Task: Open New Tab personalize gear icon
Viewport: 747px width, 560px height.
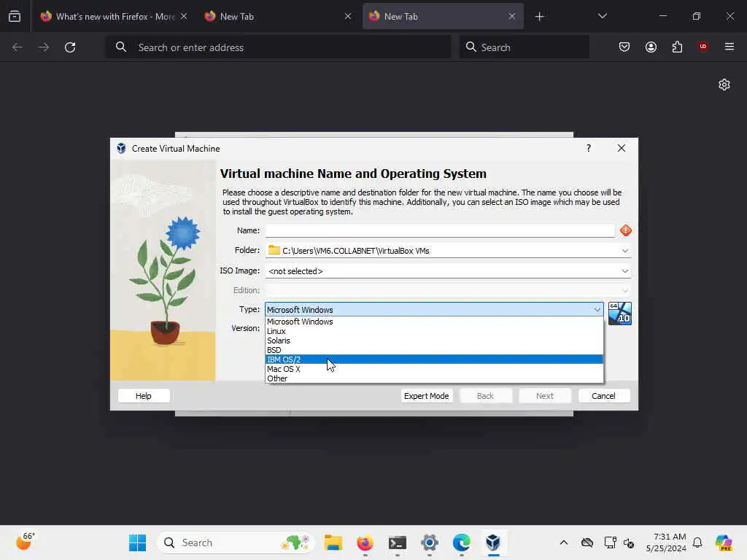Action: [724, 85]
